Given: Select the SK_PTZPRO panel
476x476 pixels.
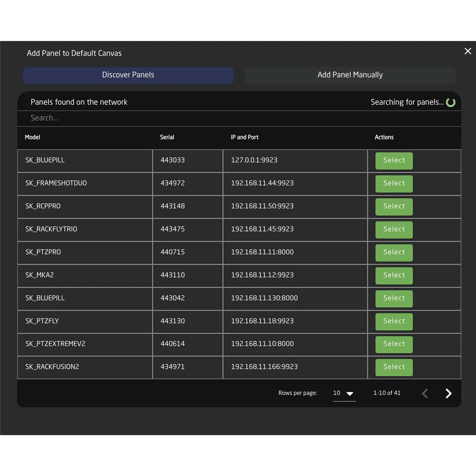Looking at the screenshot, I should 394,253.
